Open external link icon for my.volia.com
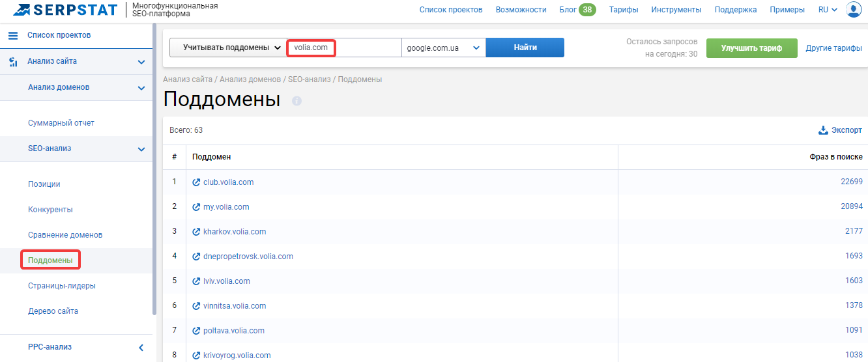Image resolution: width=868 pixels, height=362 pixels. point(196,207)
